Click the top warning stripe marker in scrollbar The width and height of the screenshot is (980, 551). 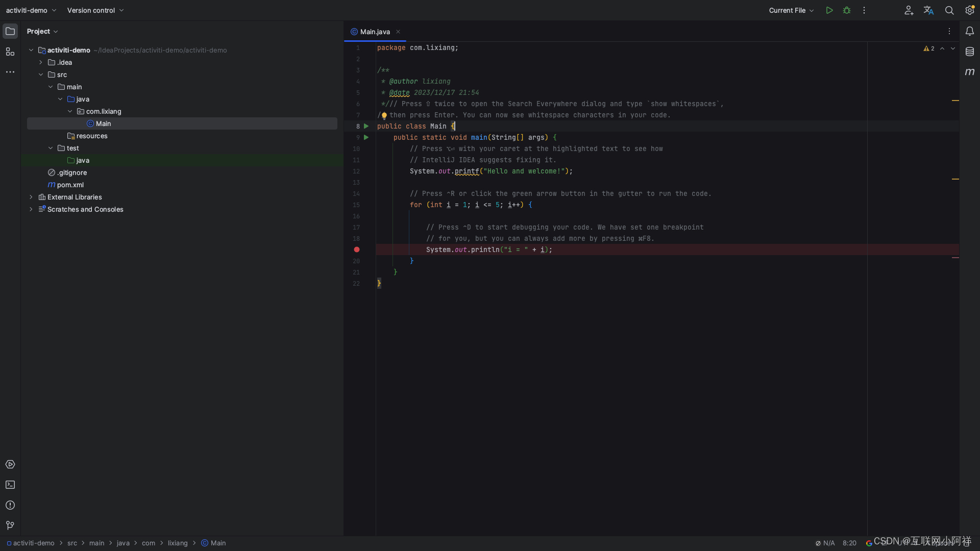pos(955,101)
